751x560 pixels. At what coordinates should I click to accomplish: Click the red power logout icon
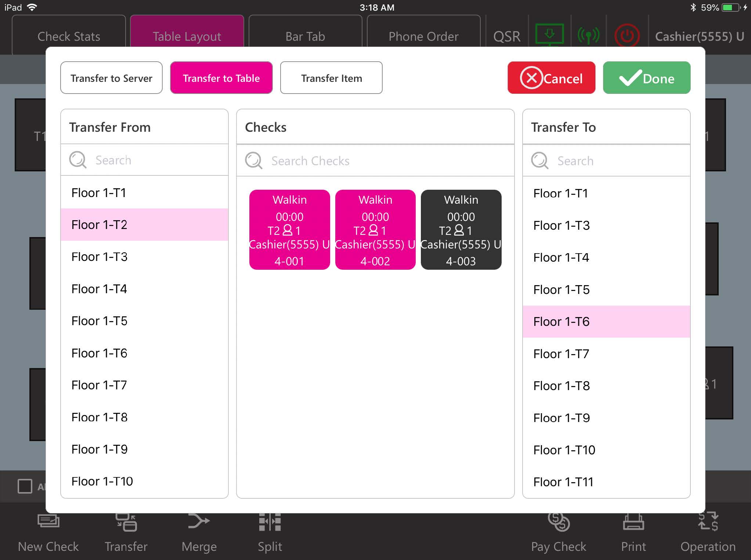point(627,36)
